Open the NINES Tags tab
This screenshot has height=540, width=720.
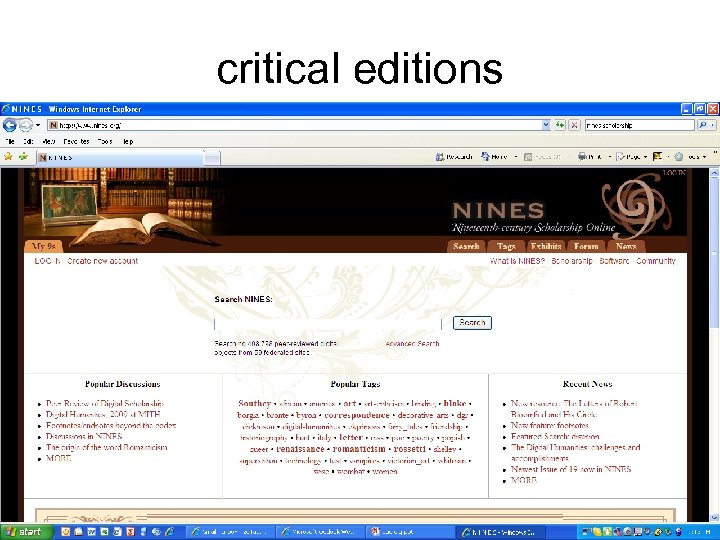[x=506, y=247]
